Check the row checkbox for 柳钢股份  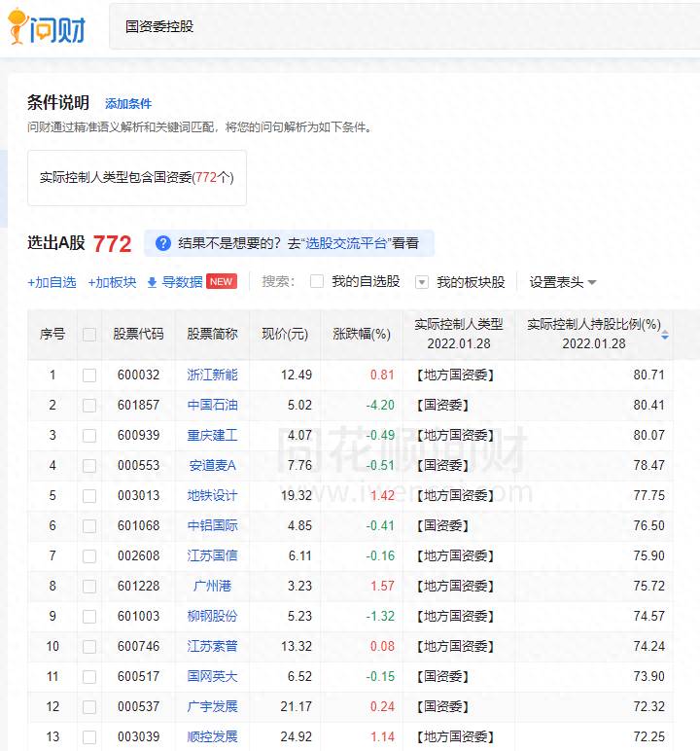tap(89, 617)
